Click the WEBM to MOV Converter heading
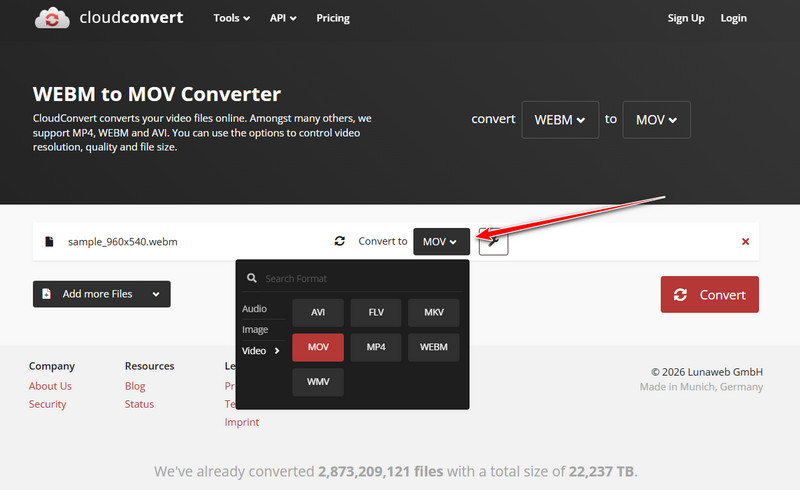The width and height of the screenshot is (800, 490). point(157,94)
